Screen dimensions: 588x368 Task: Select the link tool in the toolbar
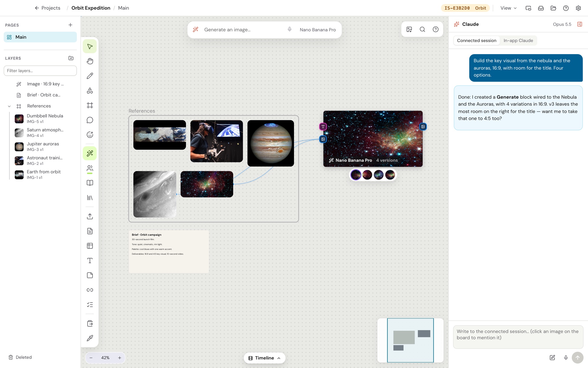[x=90, y=290]
